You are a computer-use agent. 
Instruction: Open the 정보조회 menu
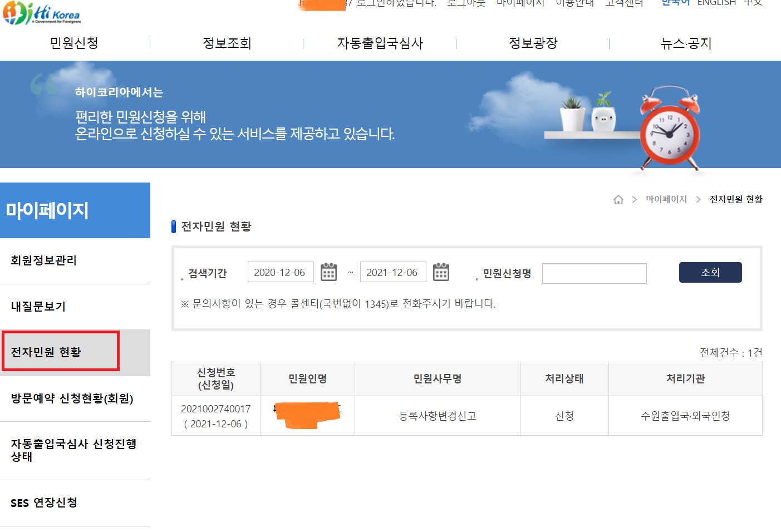(227, 43)
